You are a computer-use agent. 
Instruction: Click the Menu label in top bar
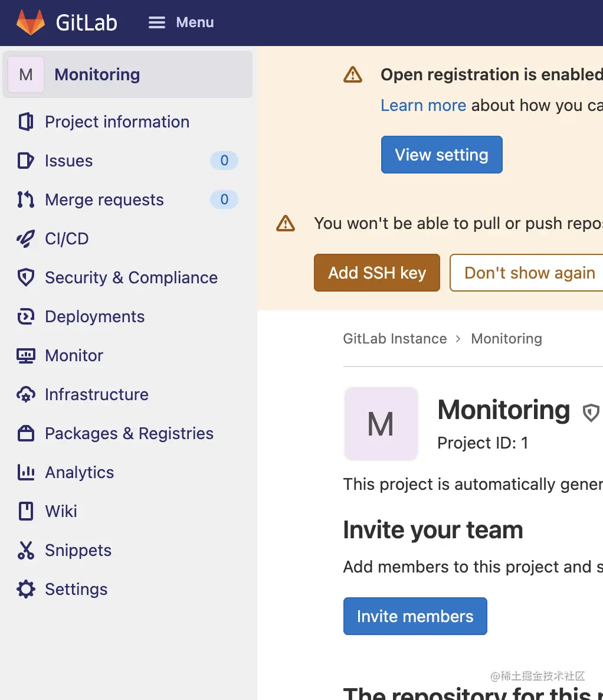(195, 22)
